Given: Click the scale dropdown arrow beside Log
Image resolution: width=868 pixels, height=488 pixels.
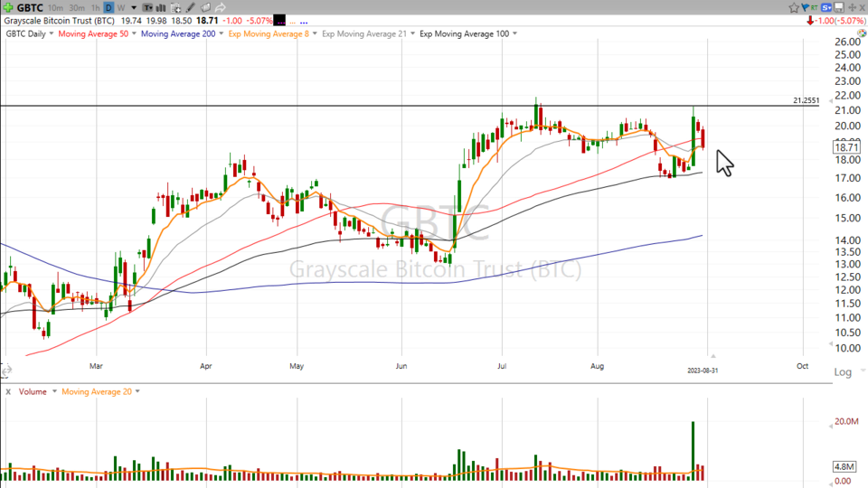Looking at the screenshot, I should click(x=863, y=371).
